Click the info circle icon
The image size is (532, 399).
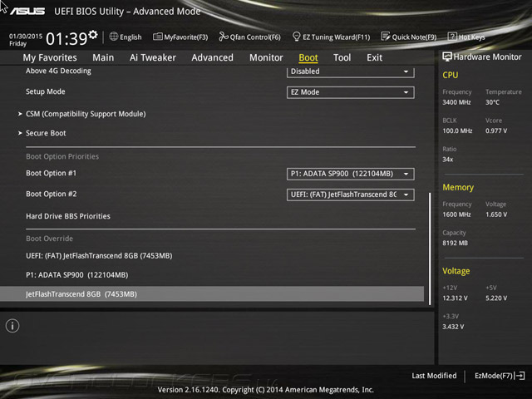click(x=12, y=326)
